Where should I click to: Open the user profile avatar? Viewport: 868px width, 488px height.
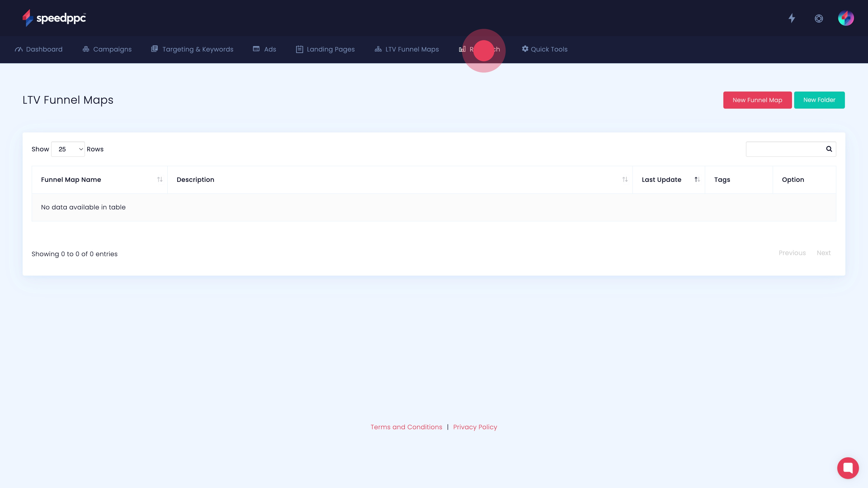point(846,18)
